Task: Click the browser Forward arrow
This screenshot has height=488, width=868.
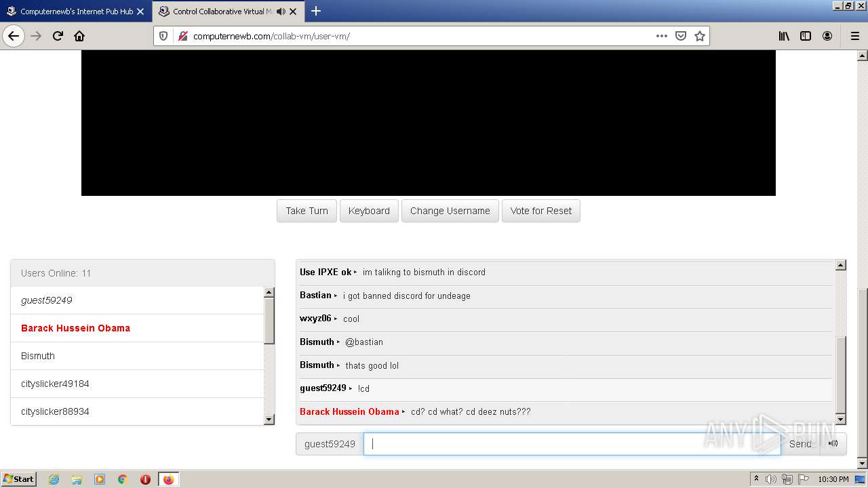Action: point(36,36)
